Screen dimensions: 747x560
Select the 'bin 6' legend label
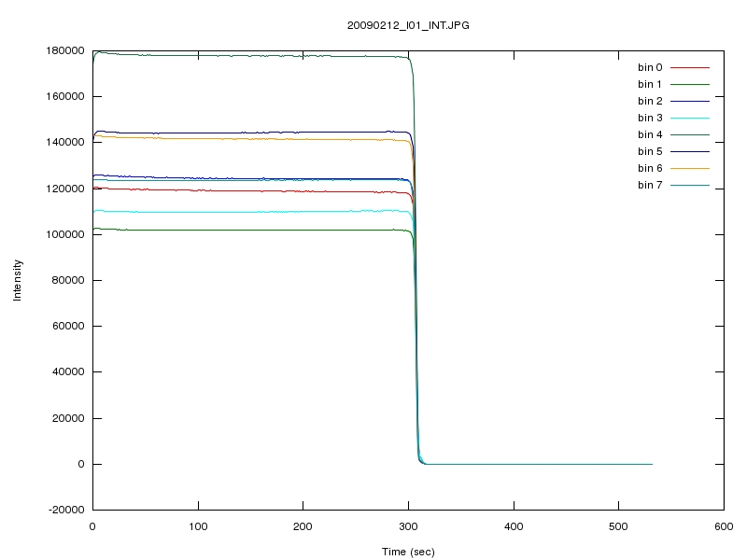coord(650,168)
